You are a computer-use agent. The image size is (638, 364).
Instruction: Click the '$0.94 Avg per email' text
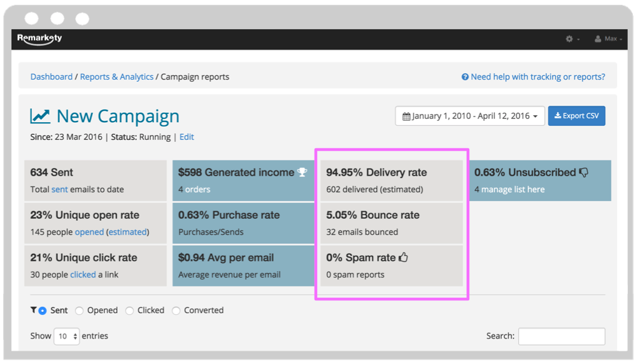[x=226, y=258]
